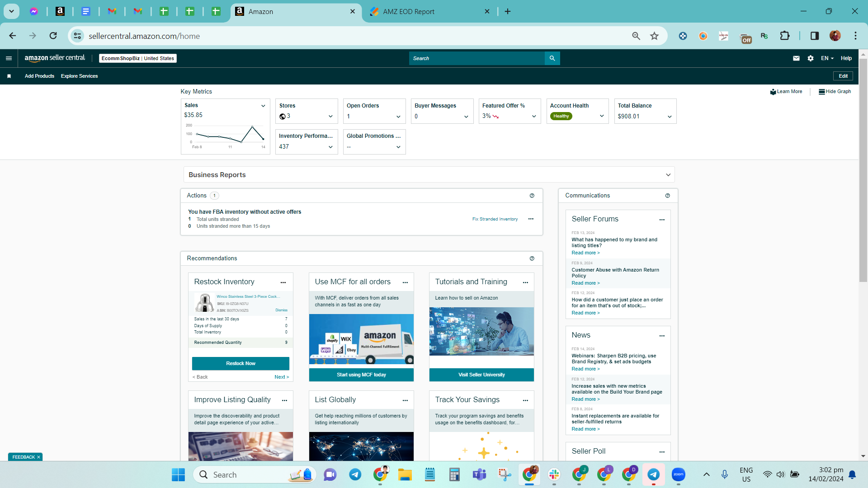Image resolution: width=868 pixels, height=488 pixels.
Task: Open Restock Inventory card options menu
Action: (283, 282)
